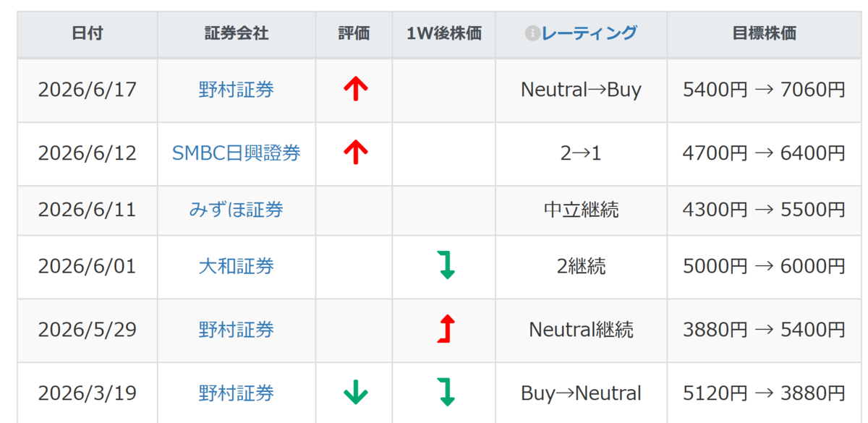Click red rising arrow in 2026/5/29 row
Screen dimensions: 868x423
446,329
